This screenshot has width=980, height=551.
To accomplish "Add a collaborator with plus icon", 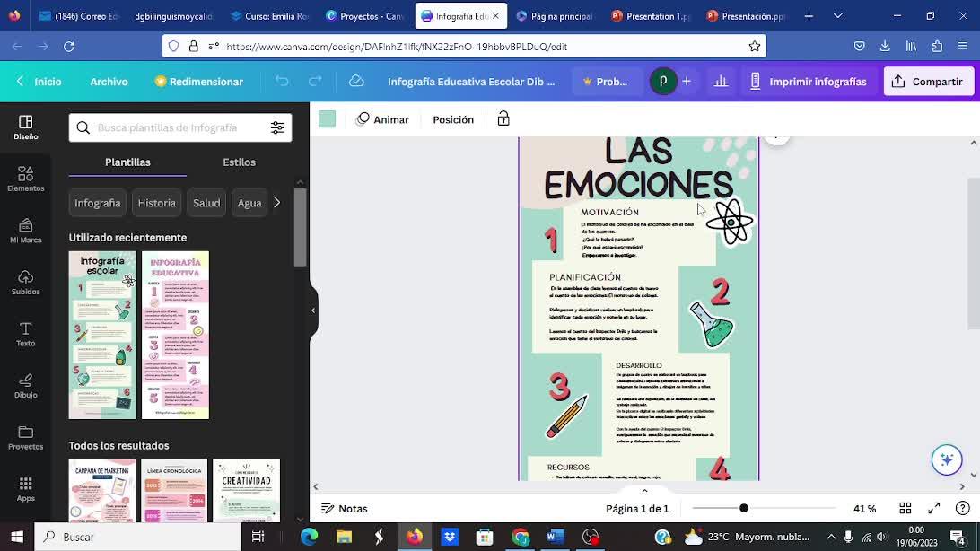I will (x=687, y=81).
